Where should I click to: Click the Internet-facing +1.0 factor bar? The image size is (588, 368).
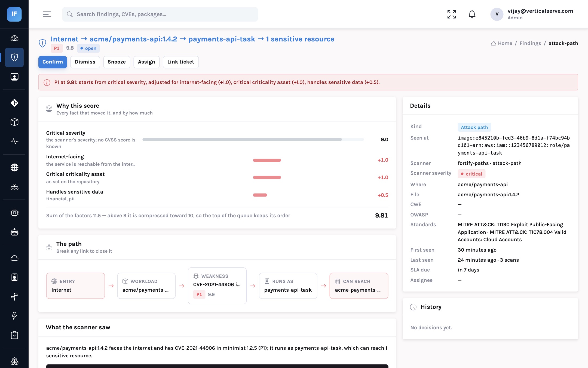[x=267, y=160]
